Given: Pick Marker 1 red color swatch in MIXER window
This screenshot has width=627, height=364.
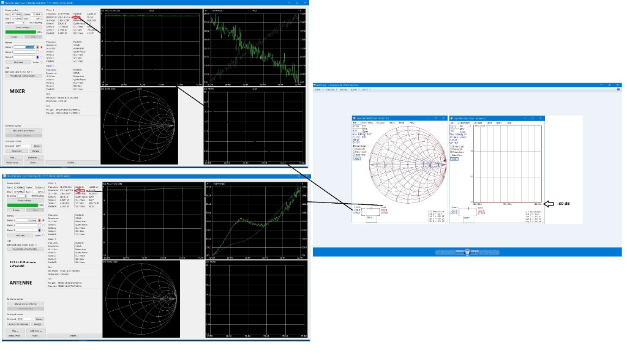Looking at the screenshot, I should pyautogui.click(x=37, y=47).
